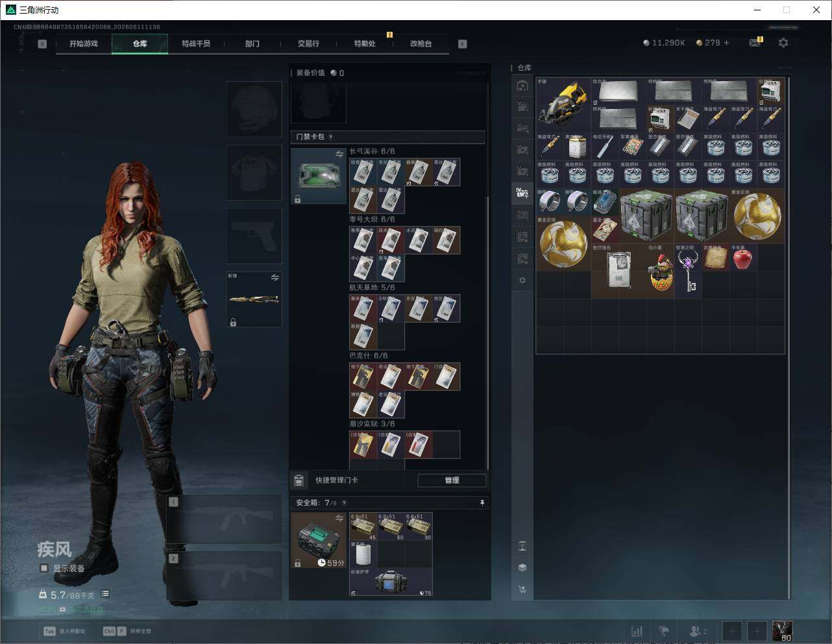Click the 航天基地 5/6 label
The image size is (832, 644).
click(372, 288)
